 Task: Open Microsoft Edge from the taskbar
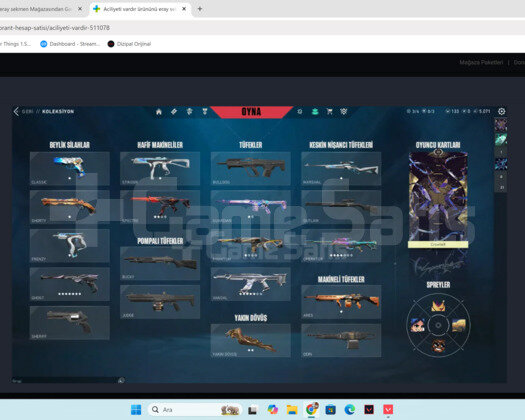point(350,410)
